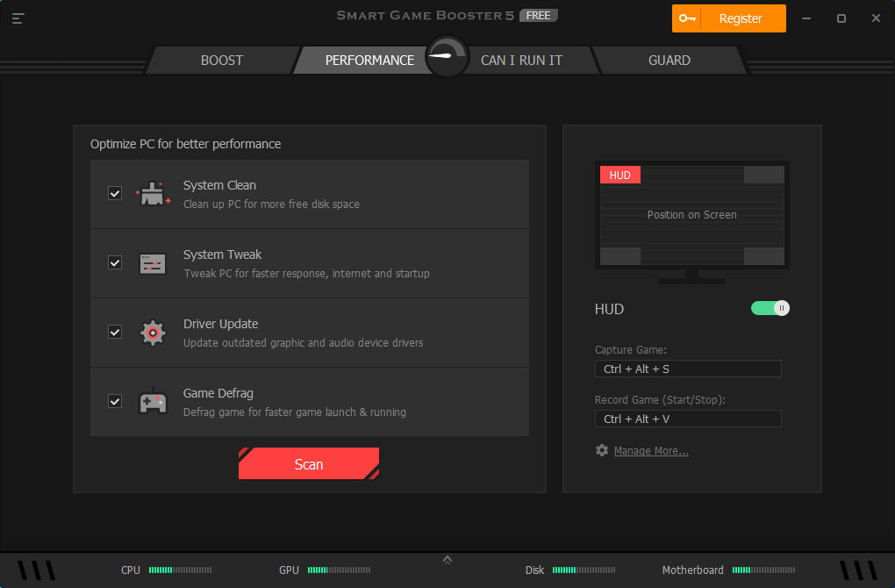Select the System Clean icon
Image resolution: width=895 pixels, height=588 pixels.
[x=153, y=193]
